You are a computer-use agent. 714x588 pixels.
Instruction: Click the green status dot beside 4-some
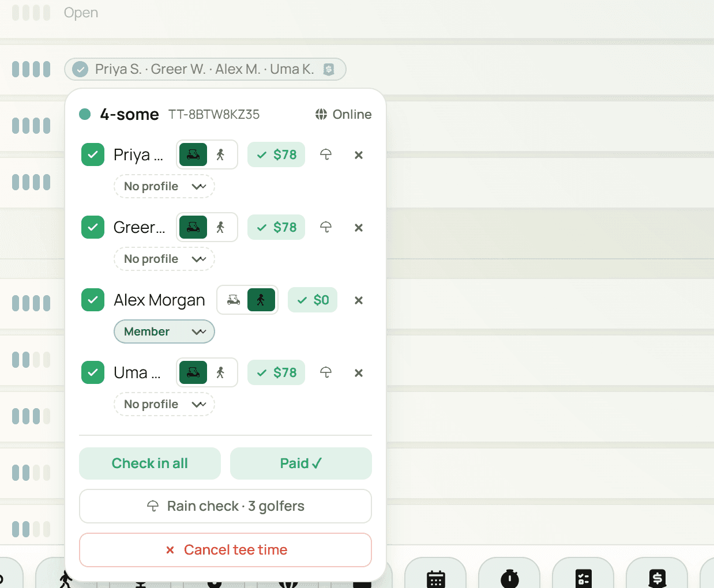tap(85, 114)
